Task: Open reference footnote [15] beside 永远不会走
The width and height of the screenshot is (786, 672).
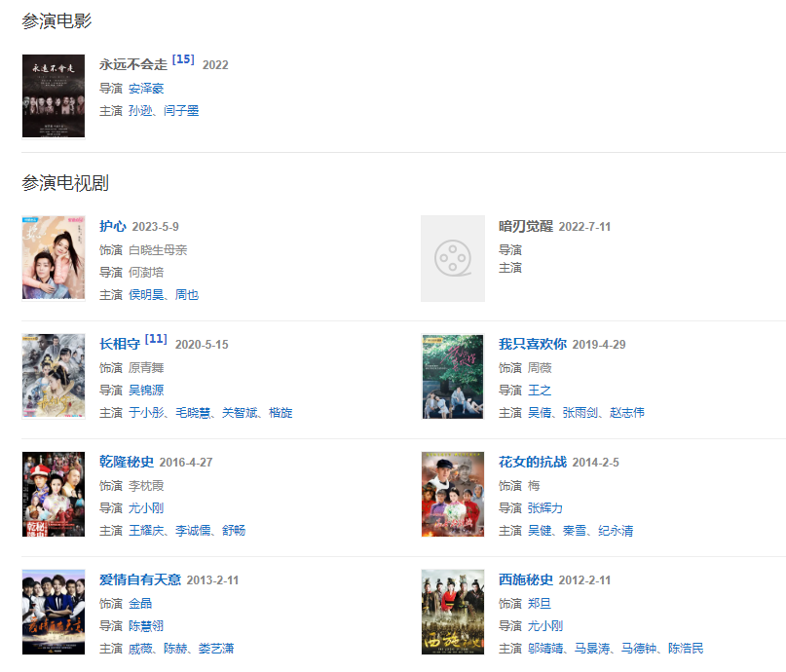Action: pyautogui.click(x=183, y=59)
